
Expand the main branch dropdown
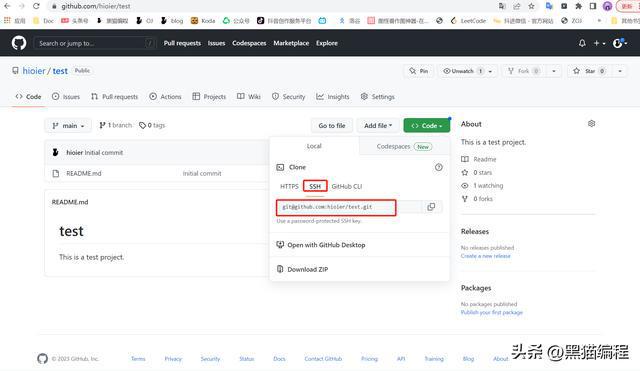point(68,126)
